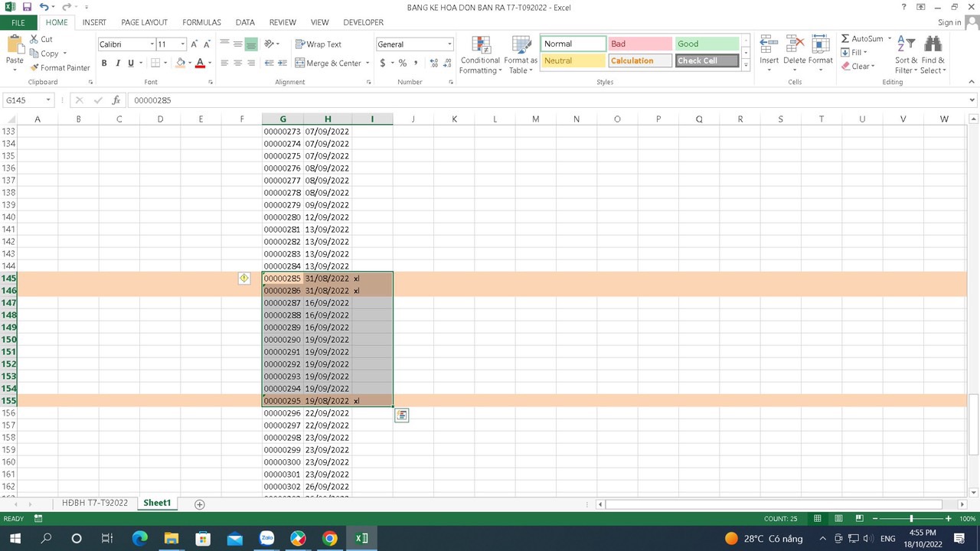Toggle Italic formatting

(117, 64)
